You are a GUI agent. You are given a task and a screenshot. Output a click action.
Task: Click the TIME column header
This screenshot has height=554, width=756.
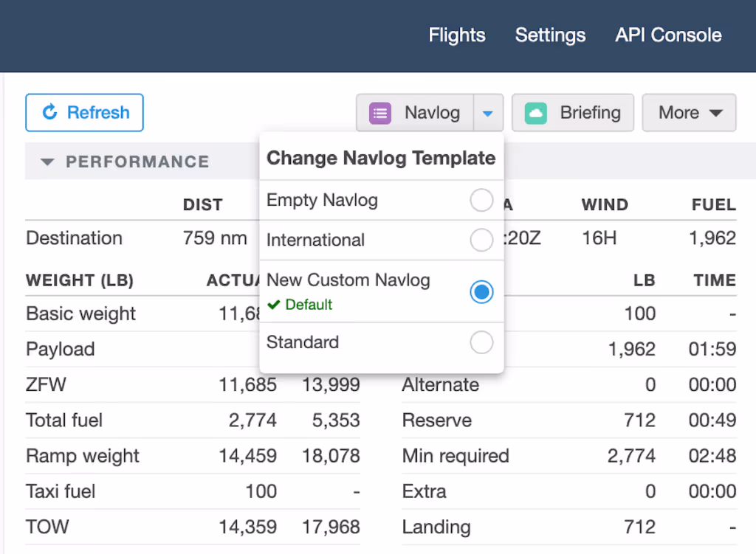715,280
